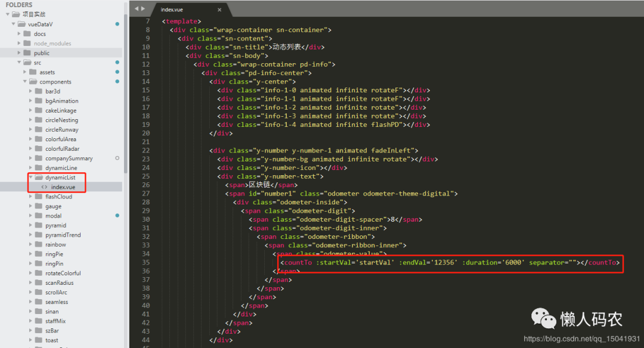This screenshot has height=348, width=644.
Task: Switch to the index.vue tab
Action: 172,10
